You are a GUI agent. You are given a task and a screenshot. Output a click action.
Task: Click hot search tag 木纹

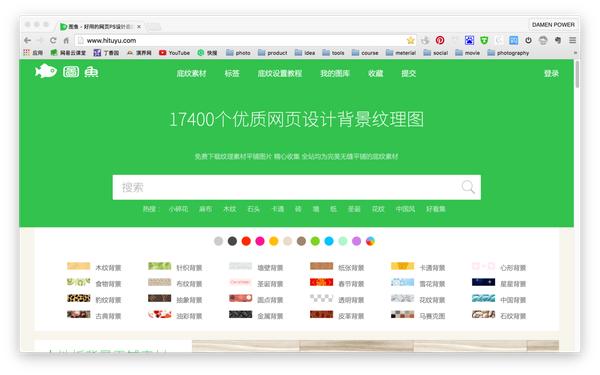230,209
